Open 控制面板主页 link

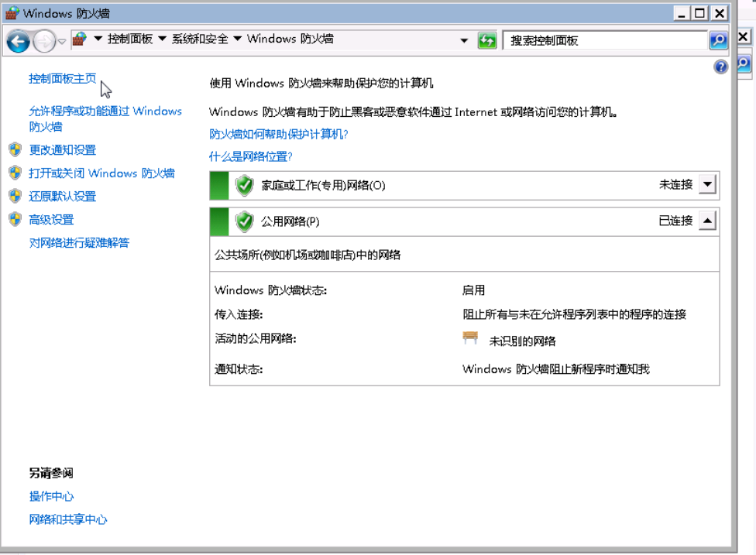tap(62, 78)
